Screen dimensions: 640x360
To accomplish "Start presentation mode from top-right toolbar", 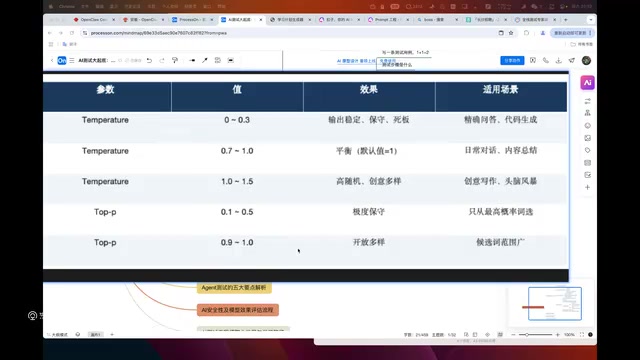I will [x=533, y=60].
